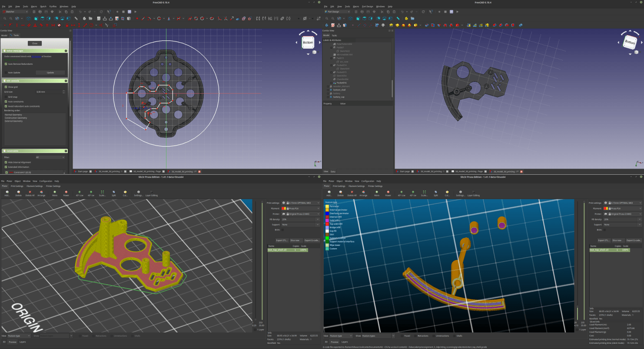Screen dimensions: 644x349
Task: Click the macro record button in Sketcher window
Action: [x=117, y=12]
